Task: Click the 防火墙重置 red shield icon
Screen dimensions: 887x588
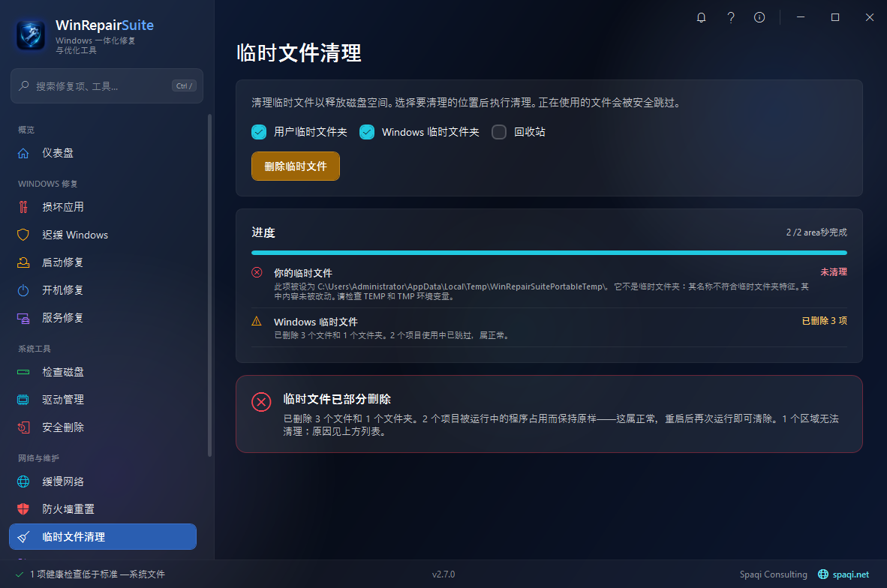Action: pyautogui.click(x=23, y=508)
